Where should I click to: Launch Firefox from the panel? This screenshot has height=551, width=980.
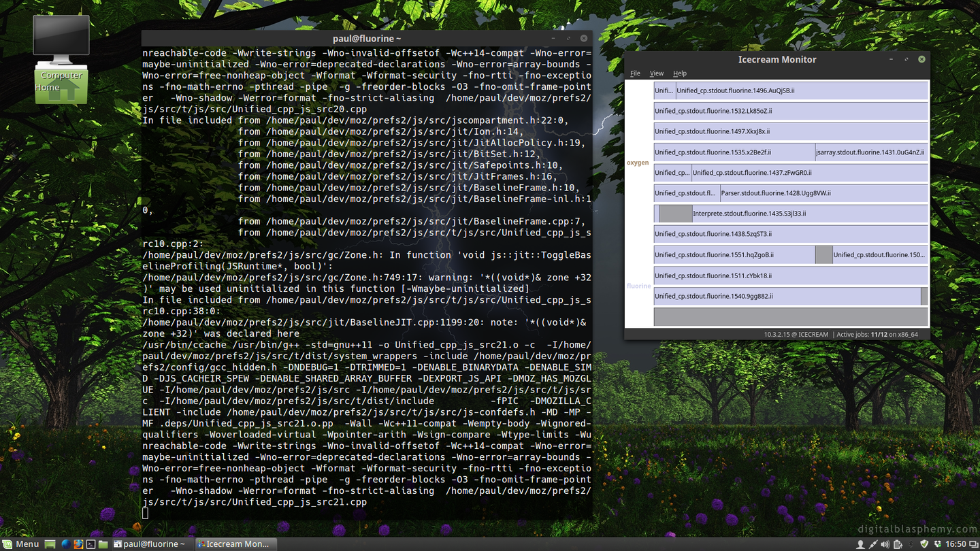coord(78,544)
